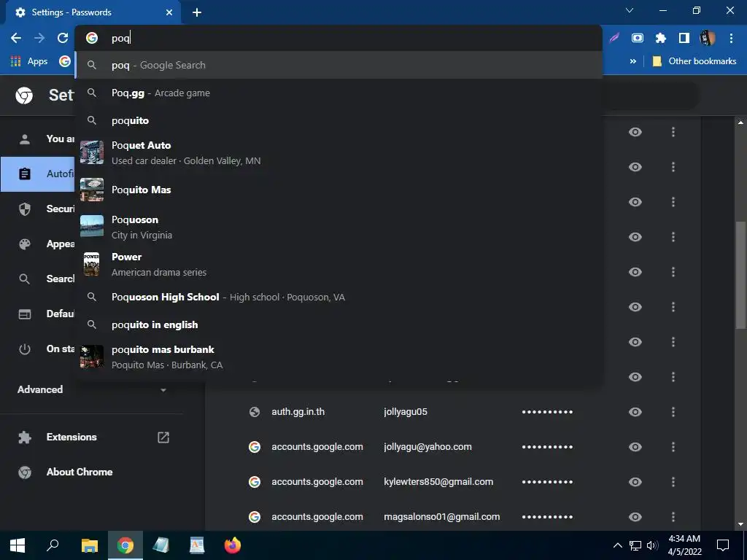
Task: Click the passwords list vertical scrollbar thumb
Action: click(x=740, y=275)
